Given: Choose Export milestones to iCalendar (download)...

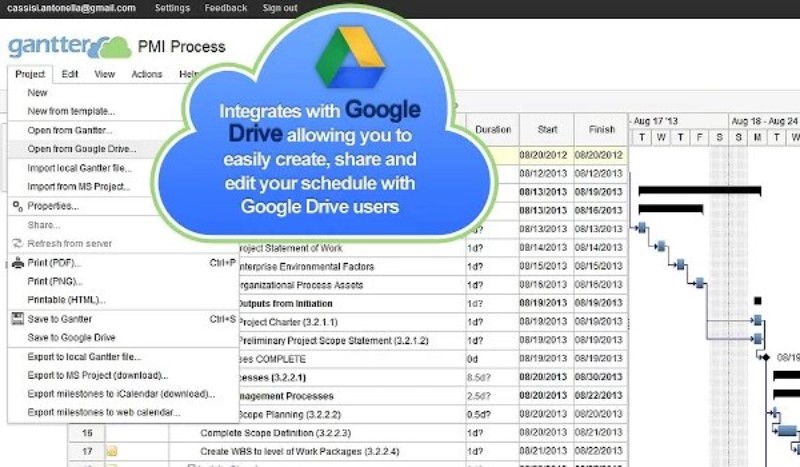Looking at the screenshot, I should [x=121, y=394].
